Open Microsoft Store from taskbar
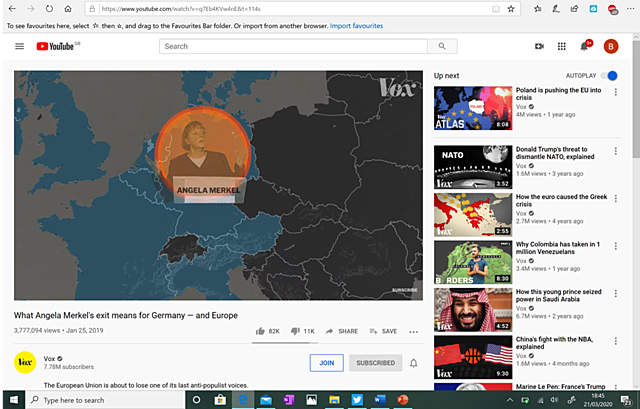640x409 pixels. 220,400
